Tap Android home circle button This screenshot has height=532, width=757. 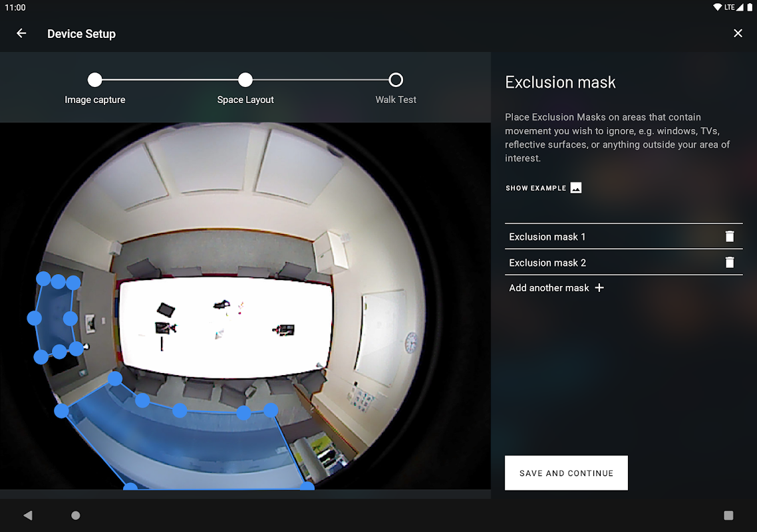(x=76, y=515)
